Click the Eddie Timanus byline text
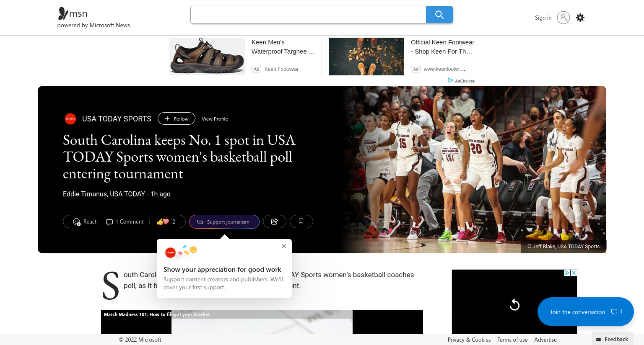 [x=117, y=194]
